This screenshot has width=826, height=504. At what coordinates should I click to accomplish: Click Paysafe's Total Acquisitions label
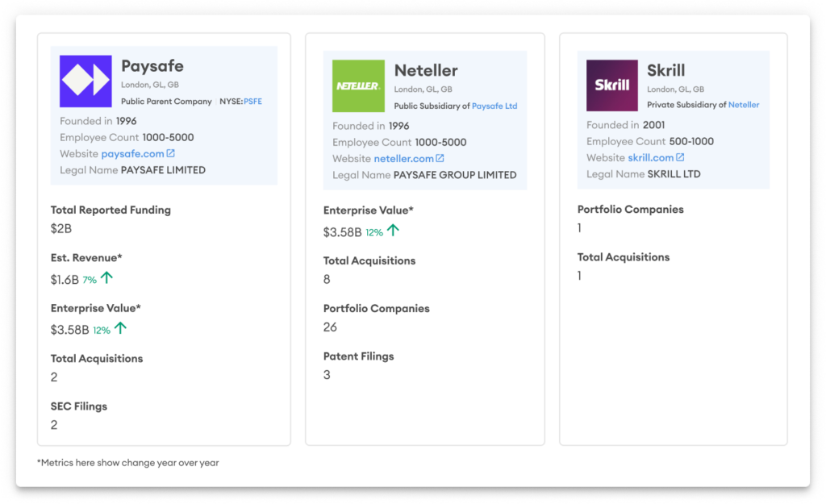click(x=97, y=358)
